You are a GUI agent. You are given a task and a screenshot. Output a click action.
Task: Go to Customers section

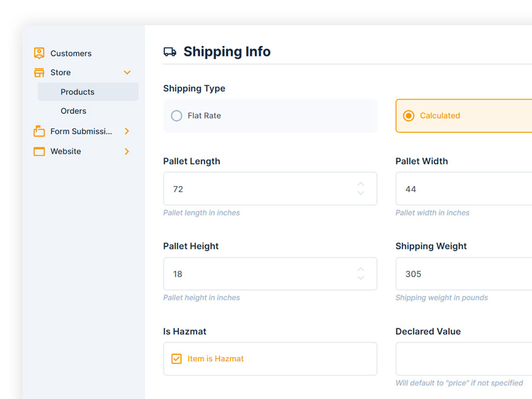pyautogui.click(x=71, y=53)
